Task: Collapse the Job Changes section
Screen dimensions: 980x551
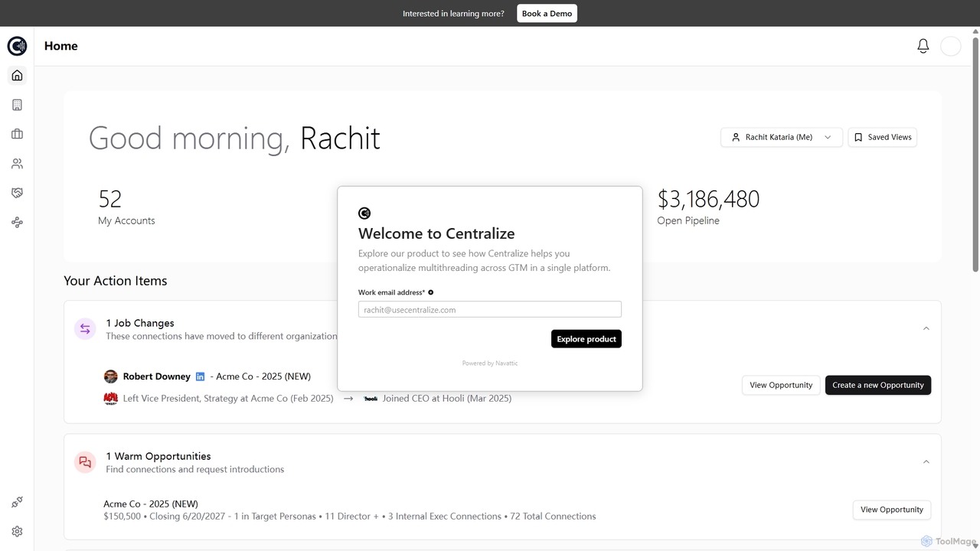Action: [926, 328]
